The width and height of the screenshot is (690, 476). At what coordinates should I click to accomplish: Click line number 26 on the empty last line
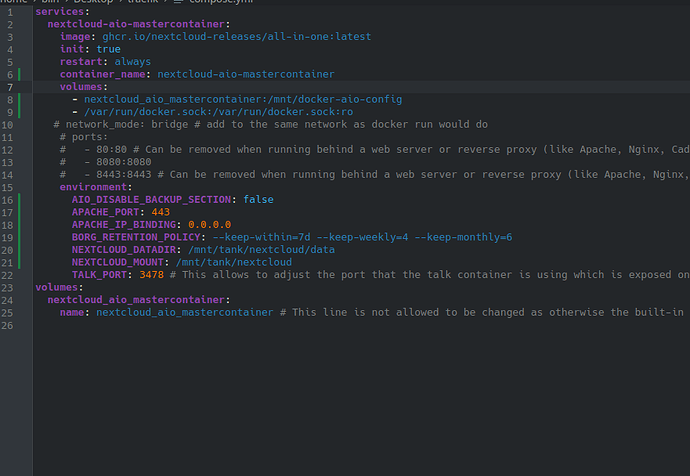(x=8, y=325)
